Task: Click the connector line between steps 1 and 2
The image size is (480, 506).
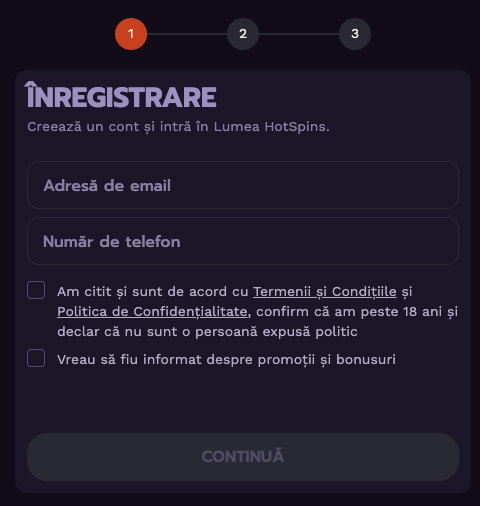Action: tap(187, 34)
